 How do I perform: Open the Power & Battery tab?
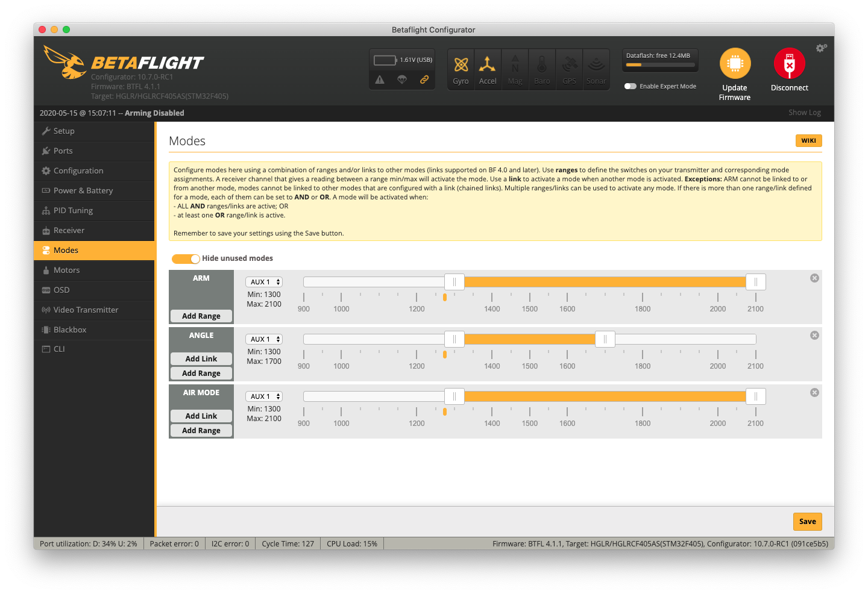pyautogui.click(x=94, y=191)
